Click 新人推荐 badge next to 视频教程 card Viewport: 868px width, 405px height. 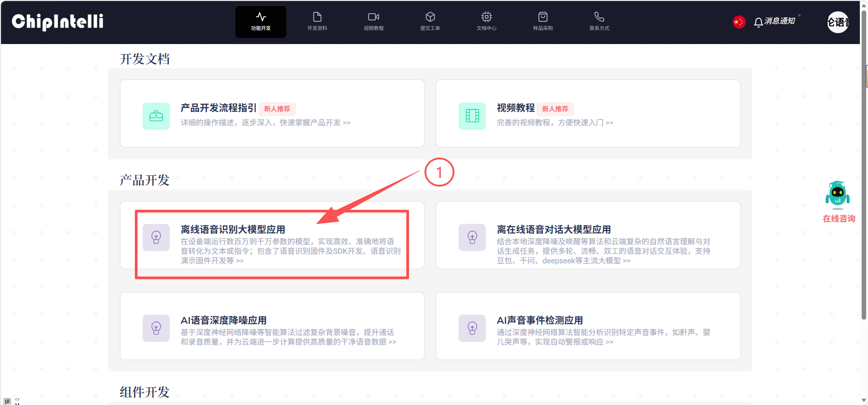555,109
